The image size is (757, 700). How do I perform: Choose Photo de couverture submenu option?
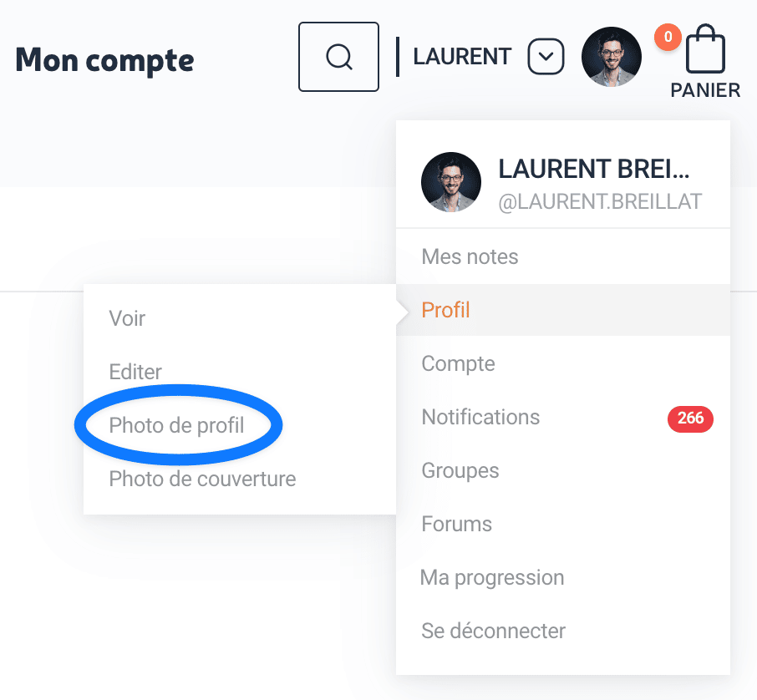click(202, 479)
